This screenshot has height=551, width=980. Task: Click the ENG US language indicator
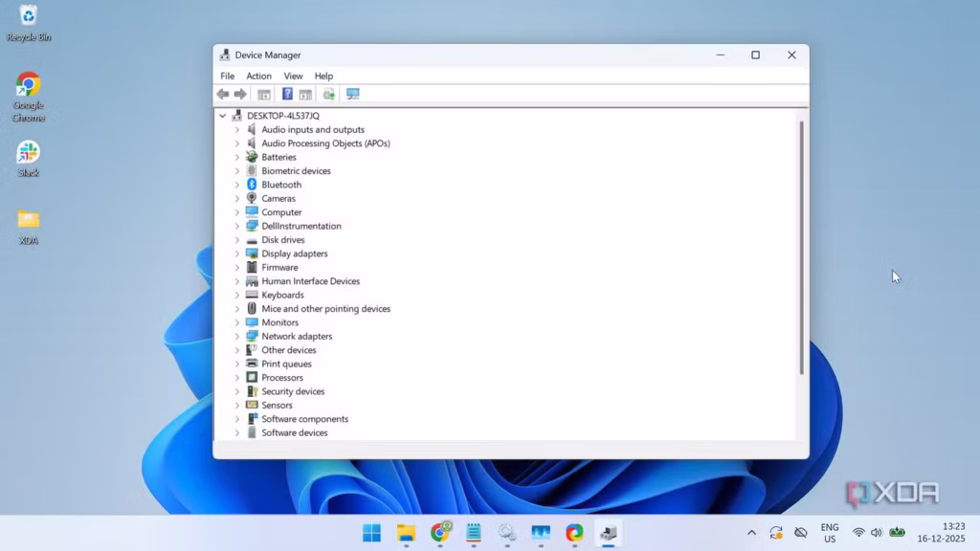coord(830,533)
